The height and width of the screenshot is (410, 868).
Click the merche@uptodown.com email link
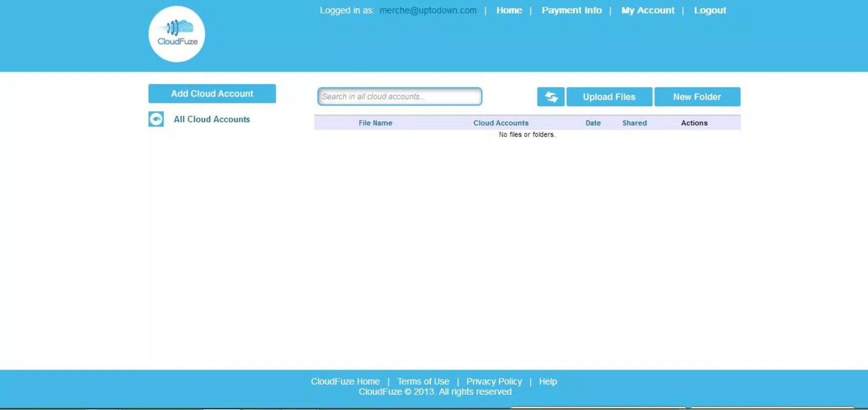pyautogui.click(x=428, y=10)
